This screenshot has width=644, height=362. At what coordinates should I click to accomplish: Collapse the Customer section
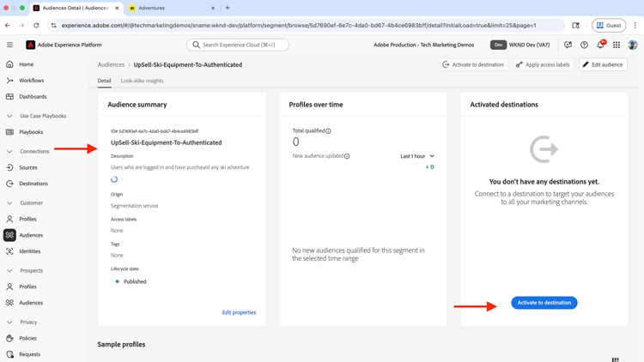[x=9, y=203]
